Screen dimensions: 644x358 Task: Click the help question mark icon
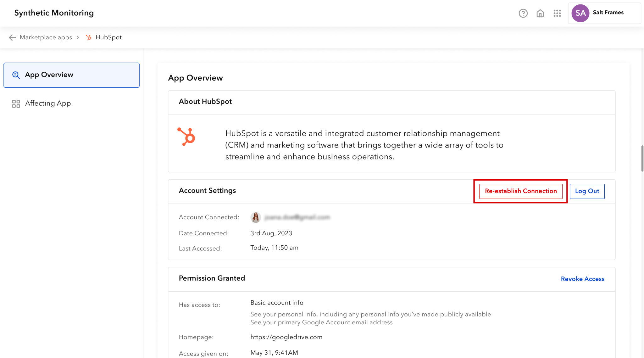tap(523, 13)
